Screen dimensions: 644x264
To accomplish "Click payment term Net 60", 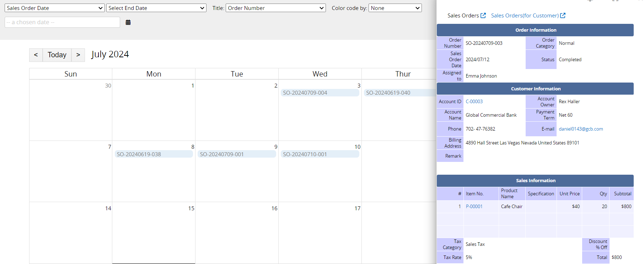I will click(x=565, y=115).
